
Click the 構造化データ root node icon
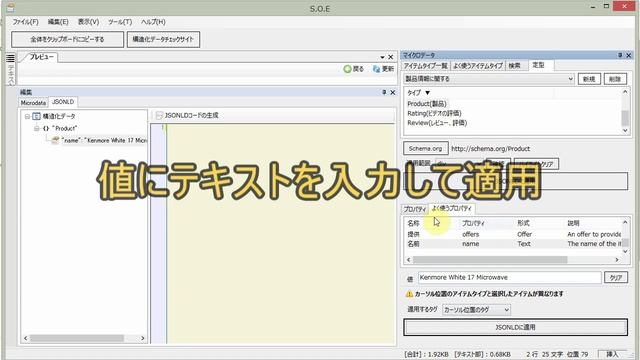(x=36, y=116)
